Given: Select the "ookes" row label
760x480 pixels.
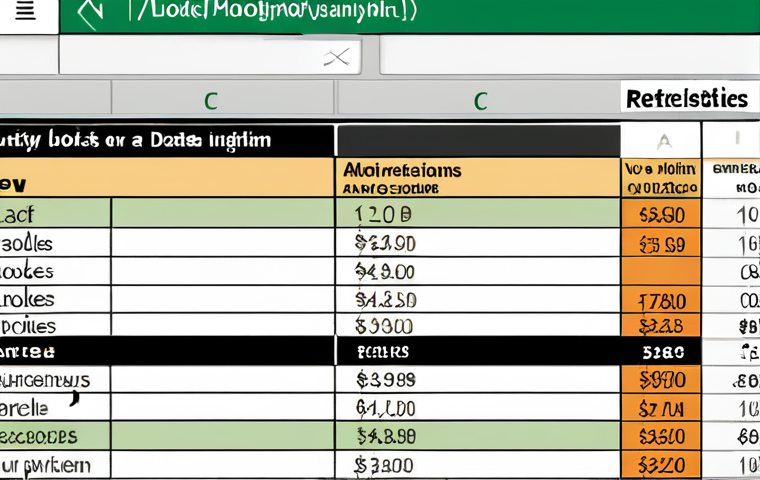Looking at the screenshot, I should [27, 271].
